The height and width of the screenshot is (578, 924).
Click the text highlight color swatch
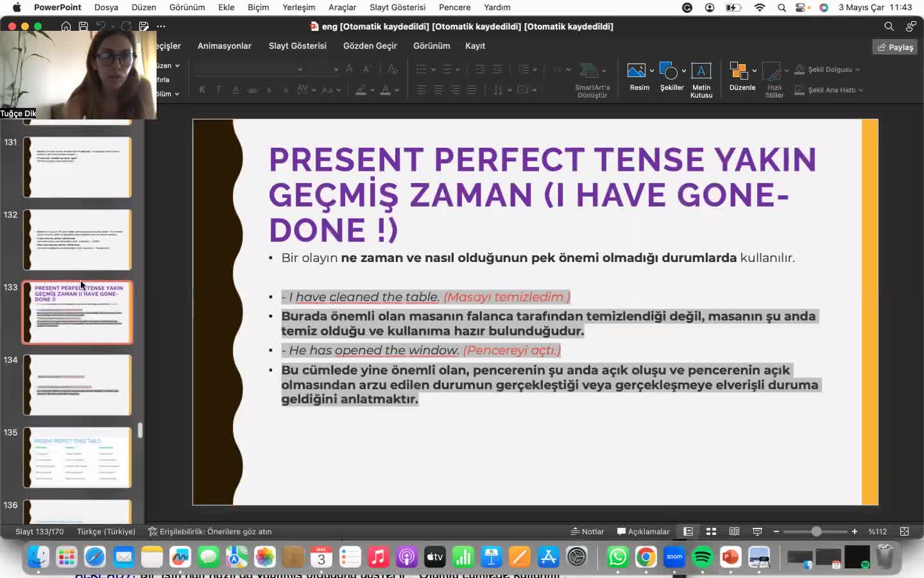[x=361, y=90]
